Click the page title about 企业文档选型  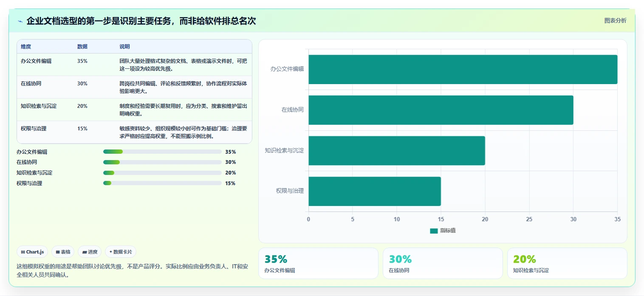click(141, 21)
